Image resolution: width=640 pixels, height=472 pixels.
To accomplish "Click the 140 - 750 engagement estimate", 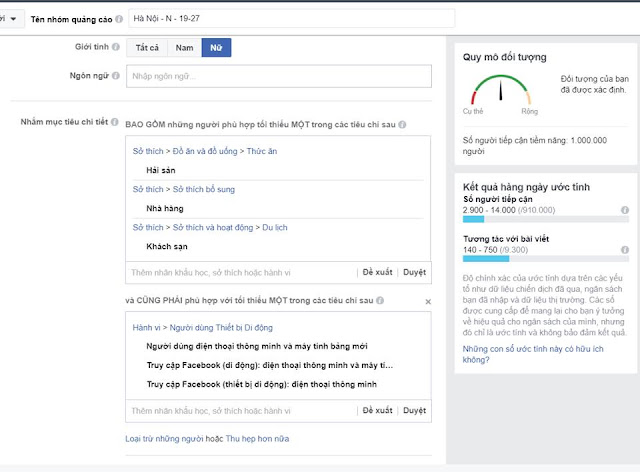I will click(480, 249).
